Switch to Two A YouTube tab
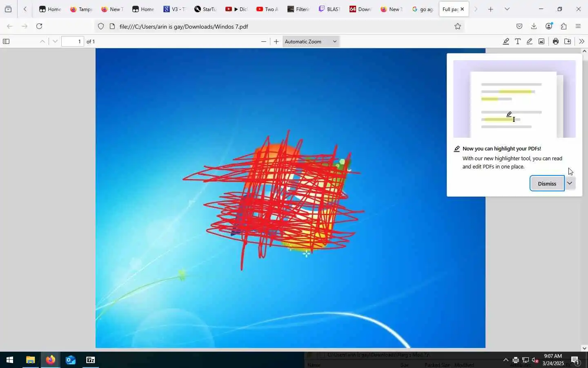Screen dimensions: 588x368 pyautogui.click(x=267, y=9)
